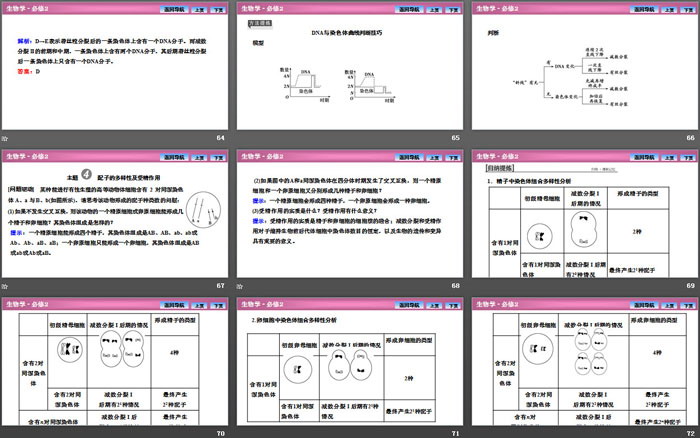This screenshot has height=438, width=700.
Task: Click 返回导航 button on slide 69
Action: [645, 157]
